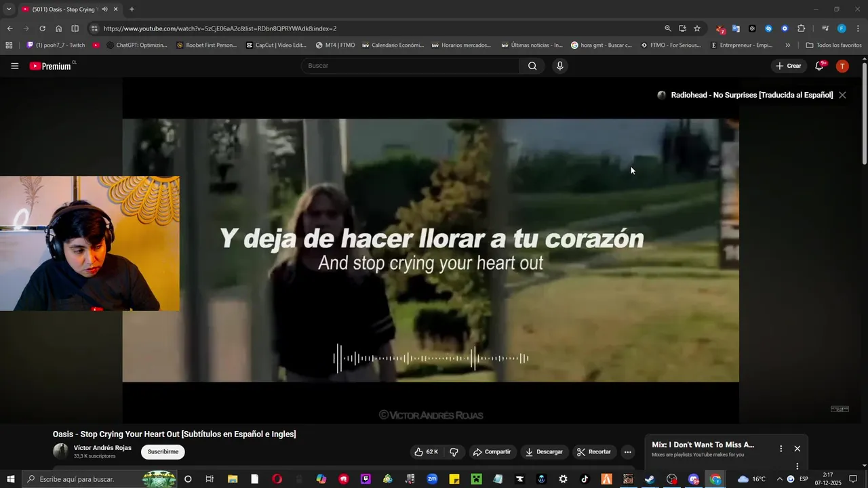Image resolution: width=868 pixels, height=488 pixels.
Task: Open Calendario Económi... bookmark
Action: pos(393,45)
